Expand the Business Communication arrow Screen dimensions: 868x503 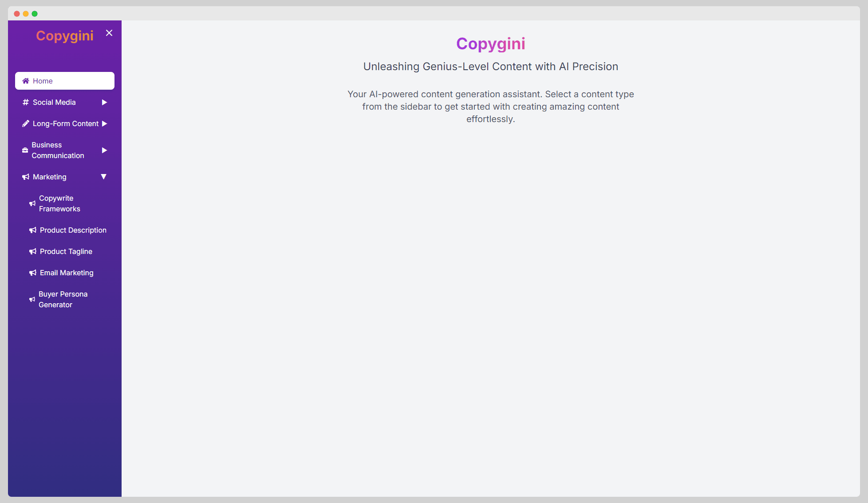[104, 150]
